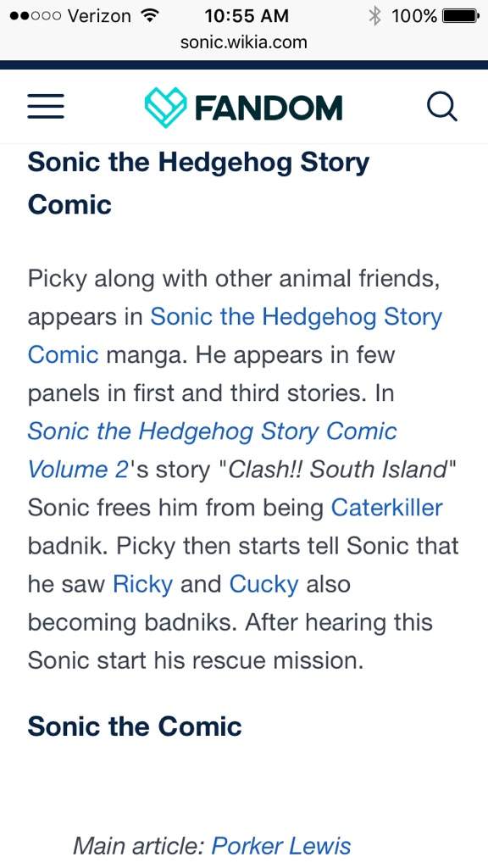488x868 pixels.
Task: Follow the Caterkiller link
Action: point(386,508)
